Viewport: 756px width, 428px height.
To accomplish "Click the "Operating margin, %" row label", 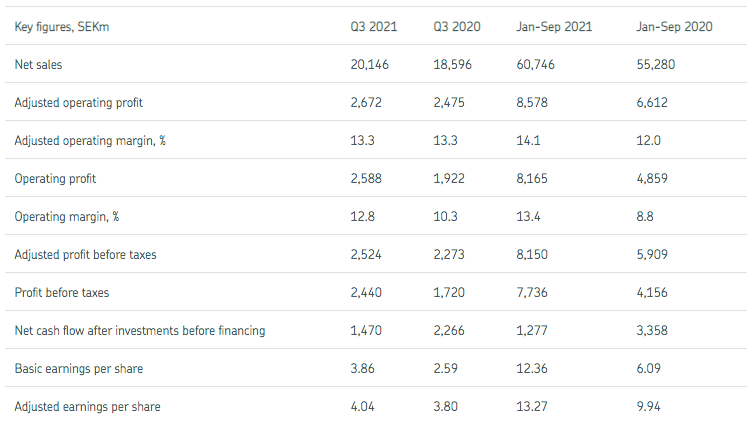I will coord(67,216).
